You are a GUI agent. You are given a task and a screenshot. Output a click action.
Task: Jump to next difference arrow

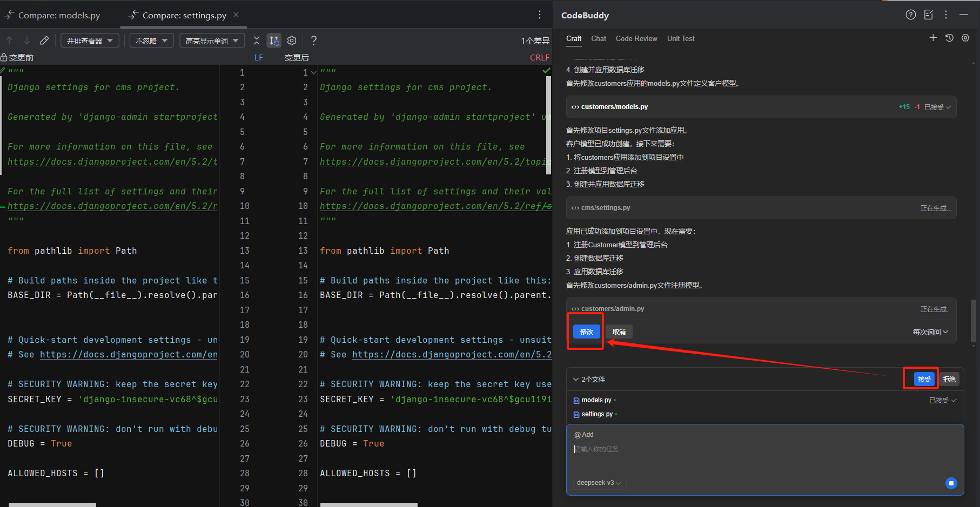pyautogui.click(x=26, y=40)
